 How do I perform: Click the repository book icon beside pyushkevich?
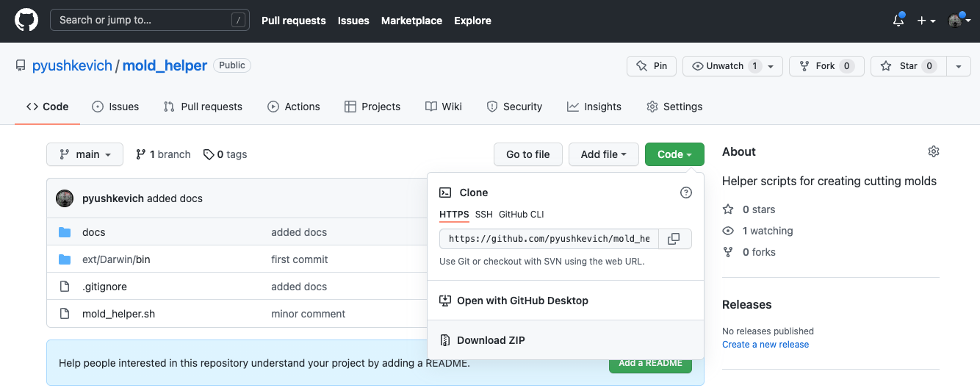point(21,65)
